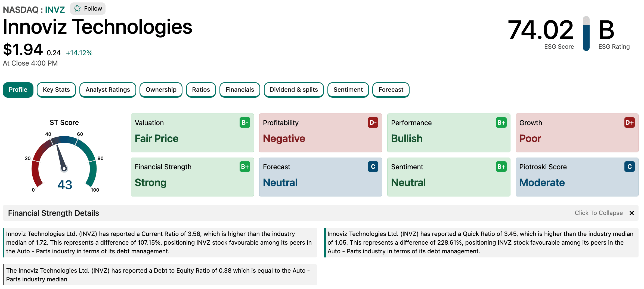Click the ESG score vertical bar
644x289 pixels.
coord(586,34)
